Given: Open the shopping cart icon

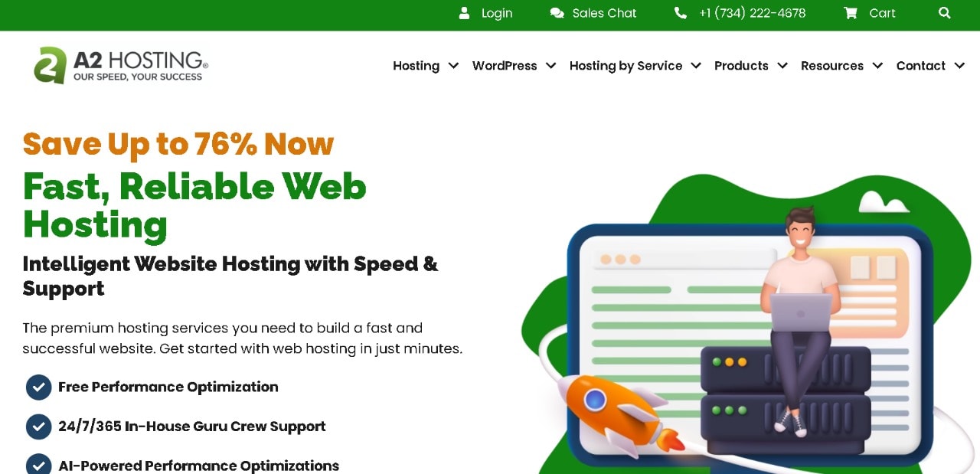Looking at the screenshot, I should [x=850, y=13].
